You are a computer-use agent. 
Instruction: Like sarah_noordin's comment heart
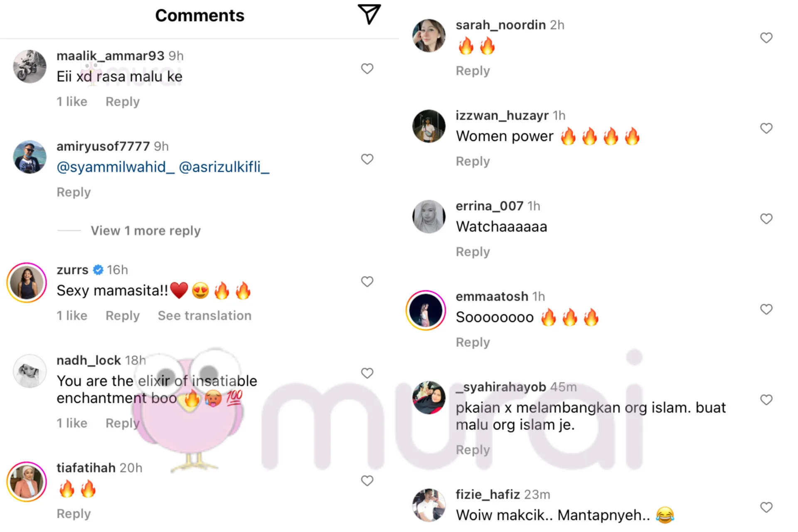click(766, 38)
